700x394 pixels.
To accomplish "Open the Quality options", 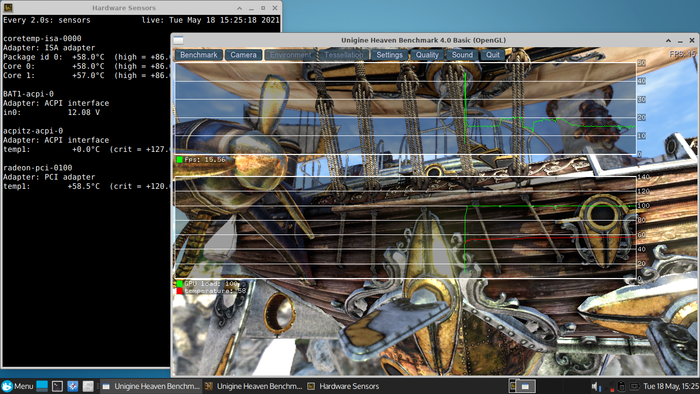I will (427, 55).
